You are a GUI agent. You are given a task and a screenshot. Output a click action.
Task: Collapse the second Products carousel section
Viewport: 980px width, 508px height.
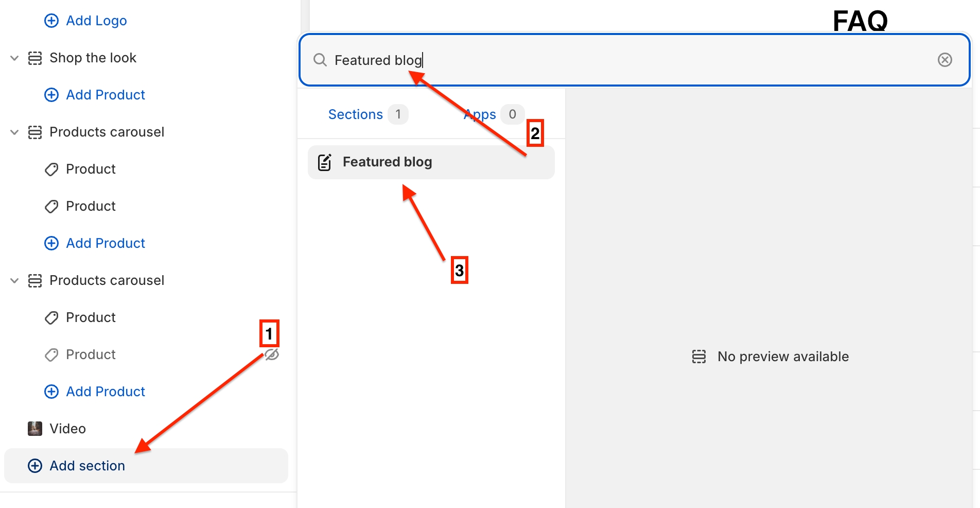[x=15, y=281]
